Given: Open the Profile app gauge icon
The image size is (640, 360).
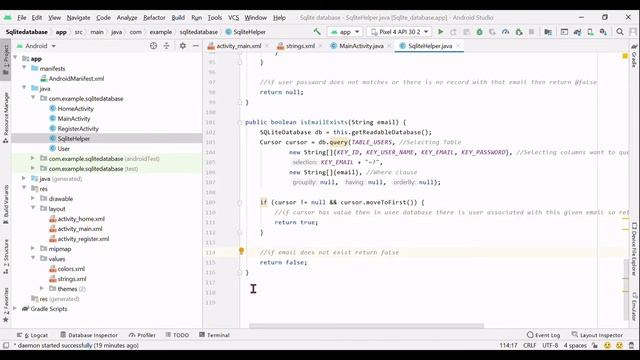Looking at the screenshot, I should point(505,32).
